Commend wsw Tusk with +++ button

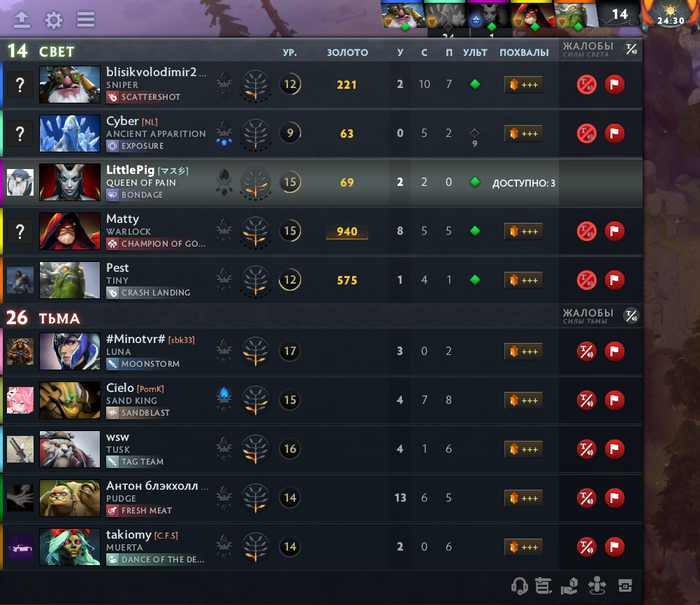[523, 449]
